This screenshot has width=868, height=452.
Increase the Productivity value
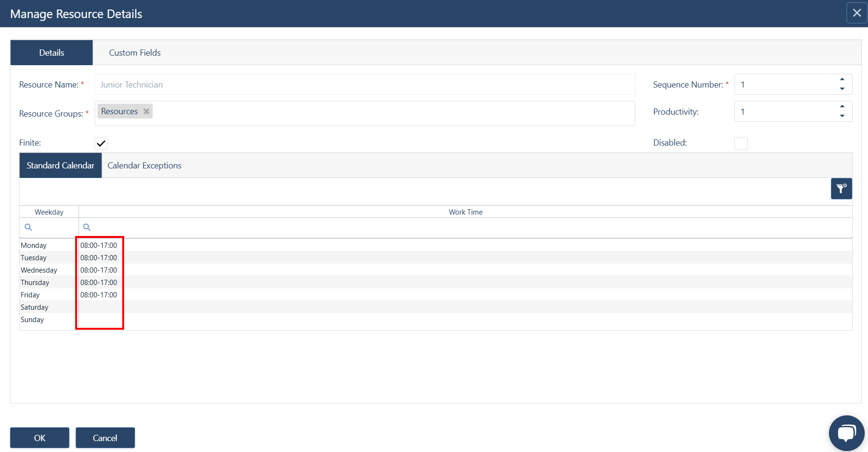tap(842, 107)
